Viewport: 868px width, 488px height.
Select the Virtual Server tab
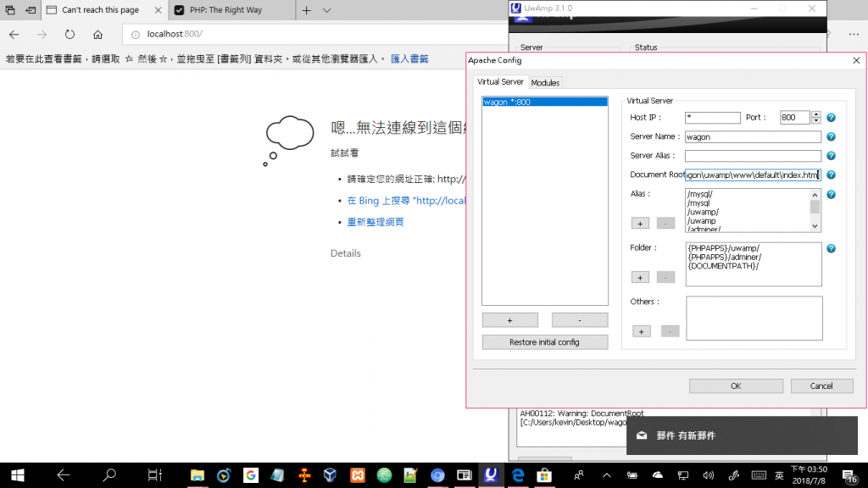tap(500, 82)
